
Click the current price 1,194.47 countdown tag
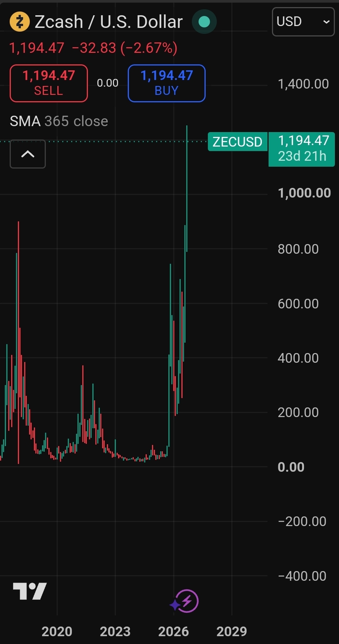302,149
